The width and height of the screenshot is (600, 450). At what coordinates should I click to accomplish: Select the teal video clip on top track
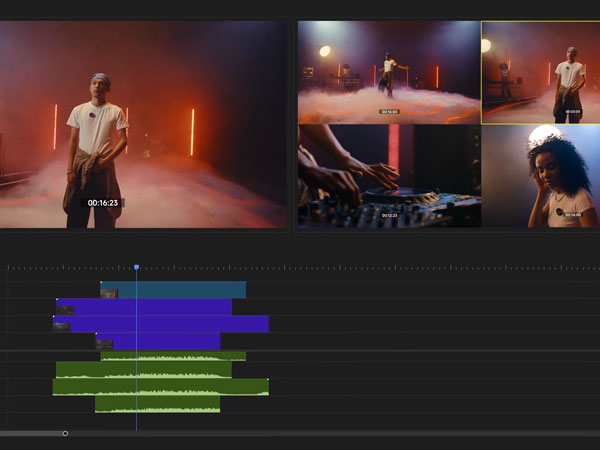pos(173,290)
